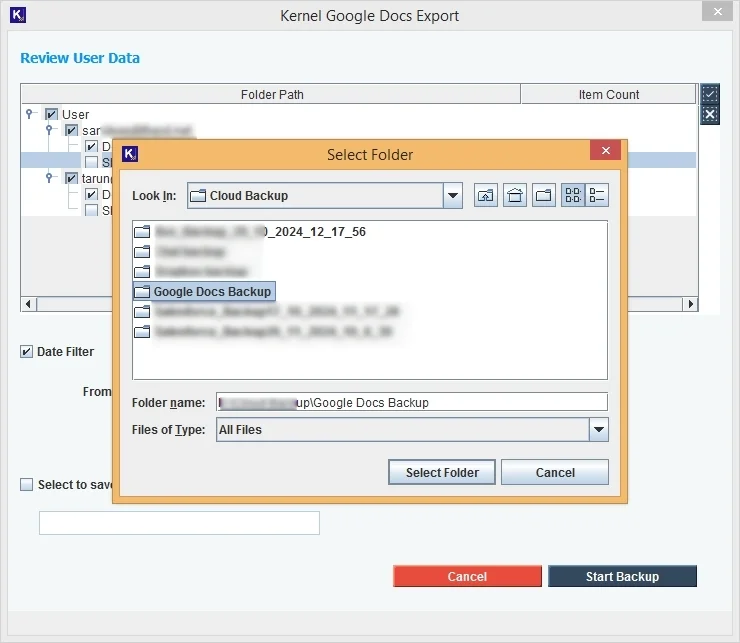
Task: Go to the Home folder icon
Action: (x=515, y=196)
